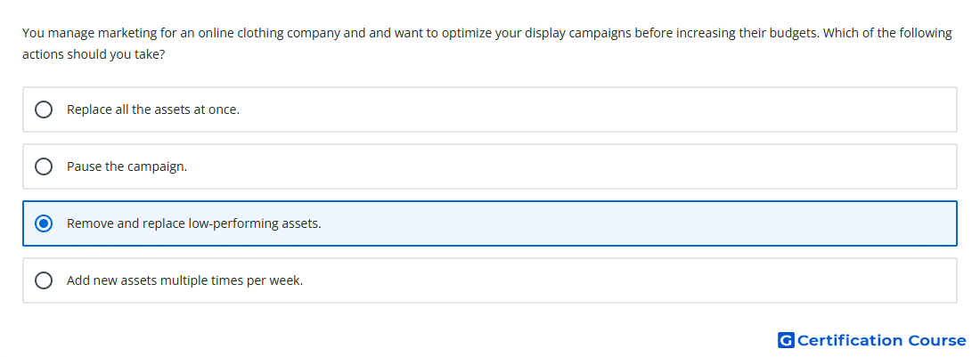Image resolution: width=980 pixels, height=357 pixels.
Task: Click the 'Remove and replace low-performing assets.' text
Action: pos(193,223)
